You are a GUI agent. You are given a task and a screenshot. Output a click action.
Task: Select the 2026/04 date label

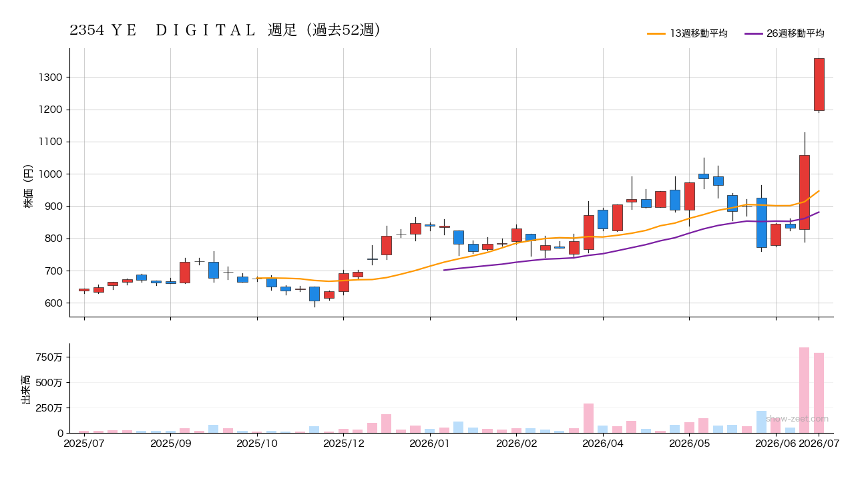(x=603, y=443)
